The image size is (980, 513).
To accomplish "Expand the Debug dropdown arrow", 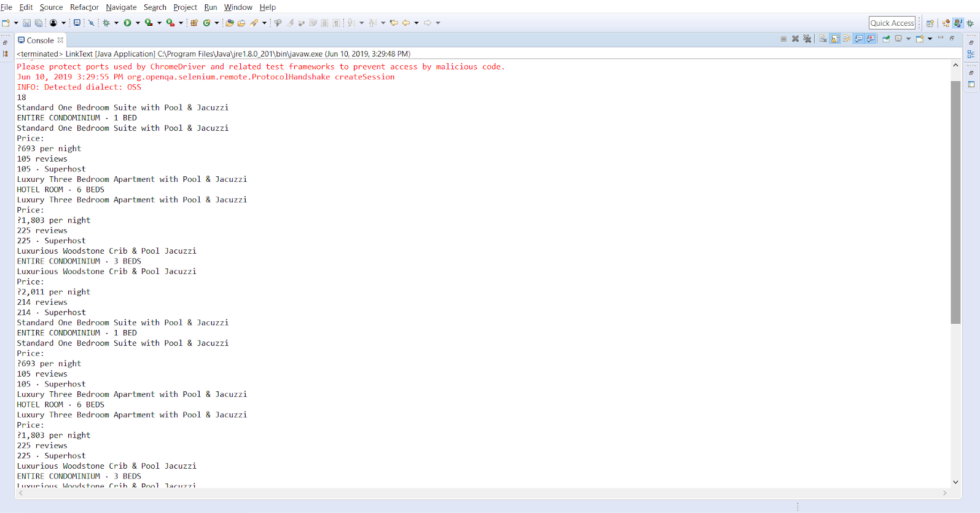I will coord(116,23).
